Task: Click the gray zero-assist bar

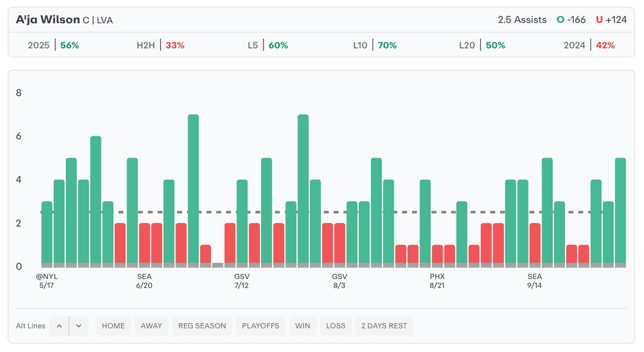Action: click(218, 265)
